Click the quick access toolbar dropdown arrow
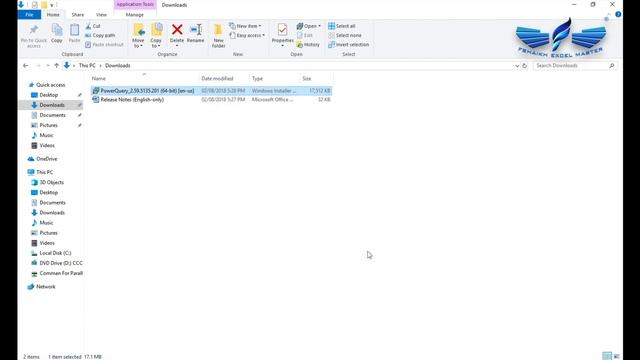The image size is (640, 360). coord(52,5)
